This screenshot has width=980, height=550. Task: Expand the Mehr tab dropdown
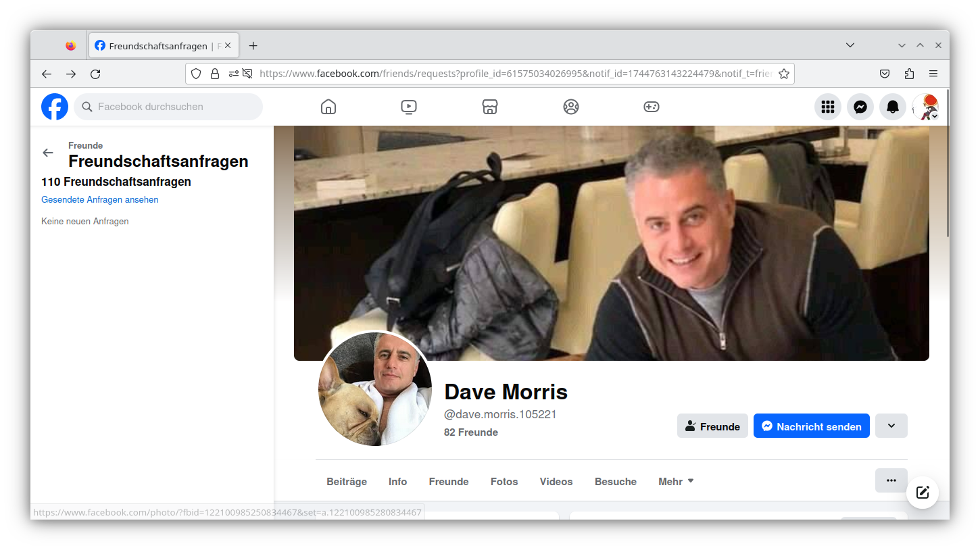coord(675,481)
